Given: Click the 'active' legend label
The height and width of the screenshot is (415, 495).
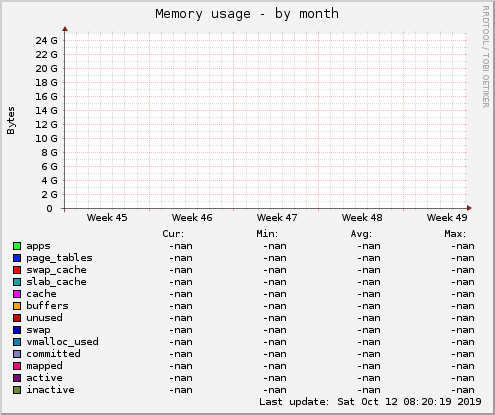Looking at the screenshot, I should 44,378.
